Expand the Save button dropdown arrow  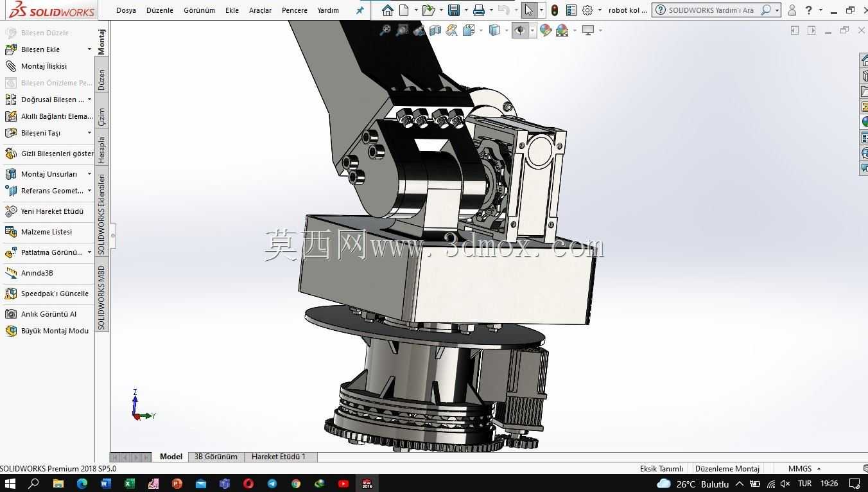(x=465, y=10)
